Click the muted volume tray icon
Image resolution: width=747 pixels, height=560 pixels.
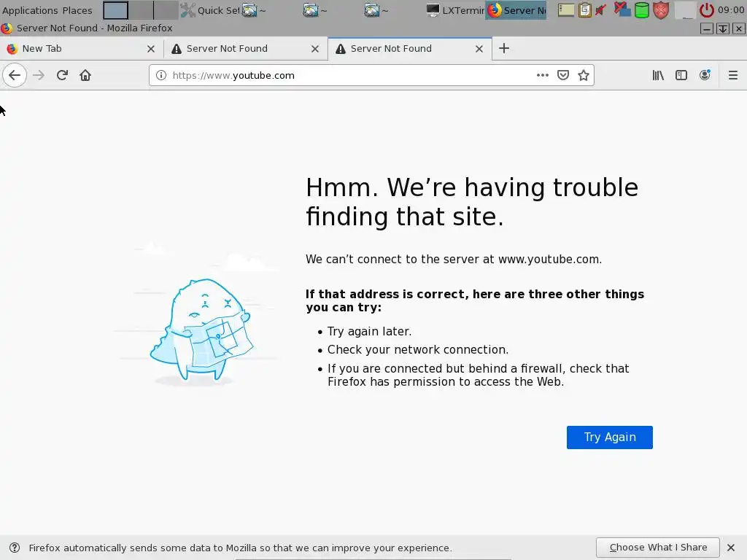pyautogui.click(x=601, y=10)
